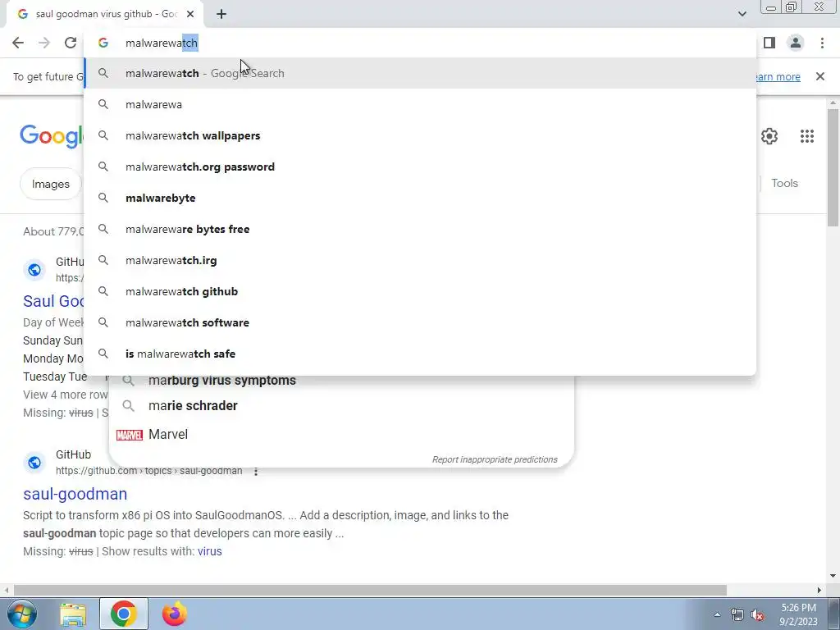Choose the malwareware bytes free suggestion
The image size is (840, 630).
tap(420, 229)
